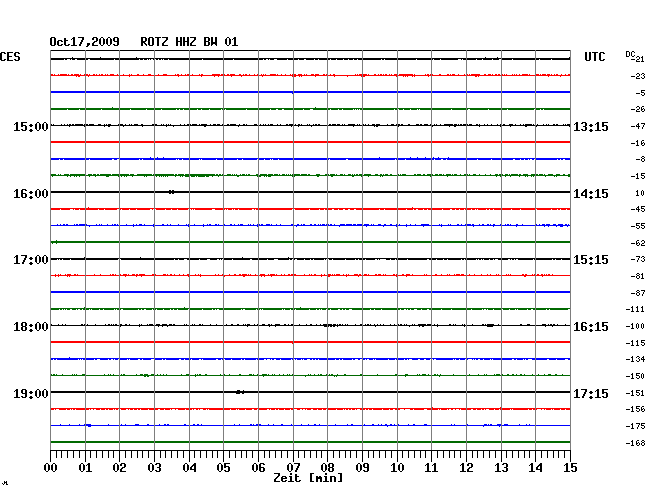Click the 11 minute tick label
The image size is (650, 494).
[x=431, y=468]
